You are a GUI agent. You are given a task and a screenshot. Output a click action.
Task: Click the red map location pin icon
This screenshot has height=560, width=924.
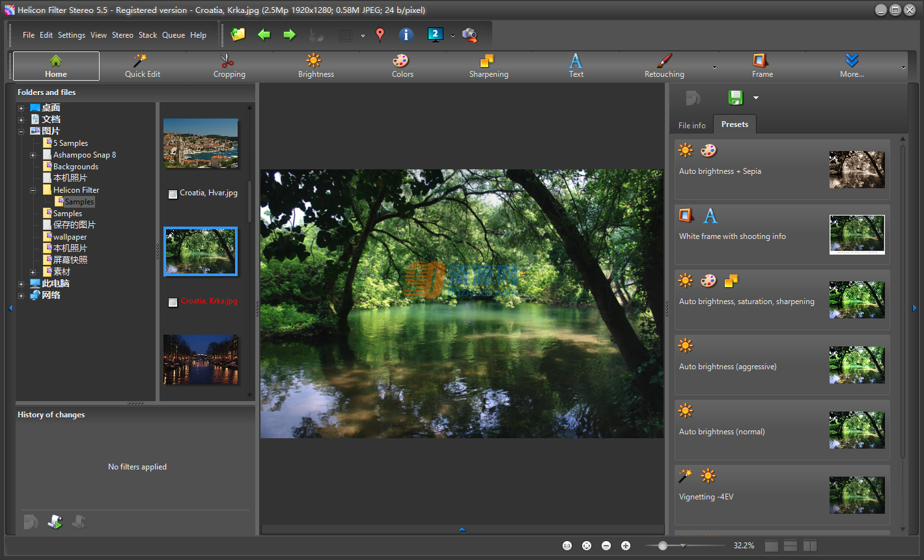point(380,35)
